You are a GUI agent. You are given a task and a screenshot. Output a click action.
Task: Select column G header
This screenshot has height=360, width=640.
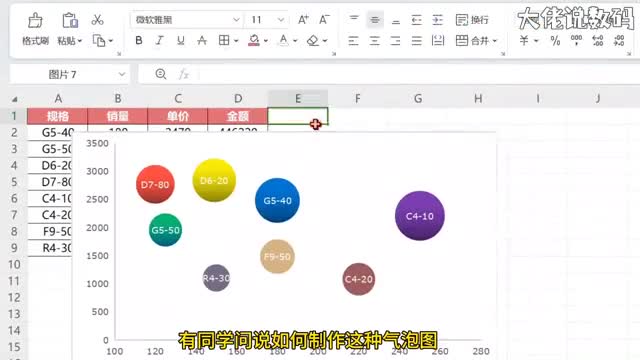pos(418,98)
